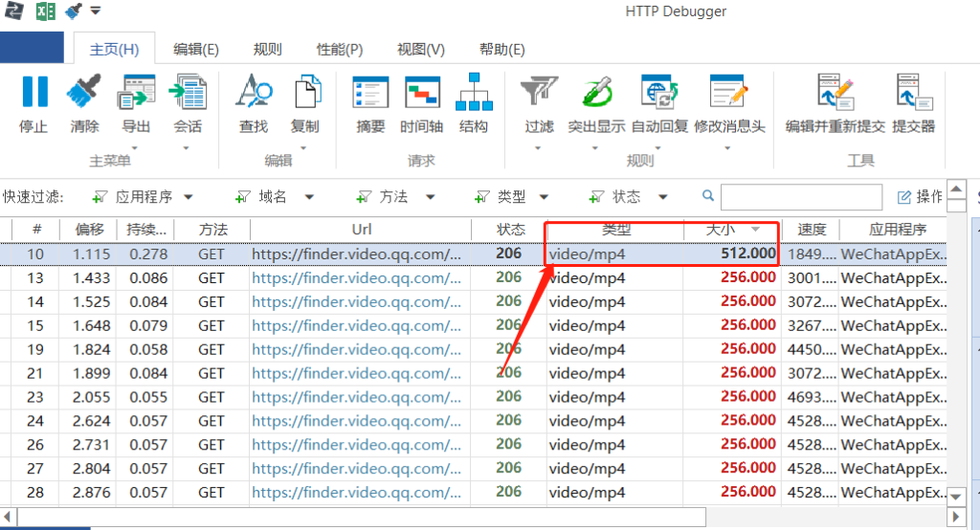Expand the Export (导出) dropdown arrow
This screenshot has height=530, width=980.
click(134, 148)
